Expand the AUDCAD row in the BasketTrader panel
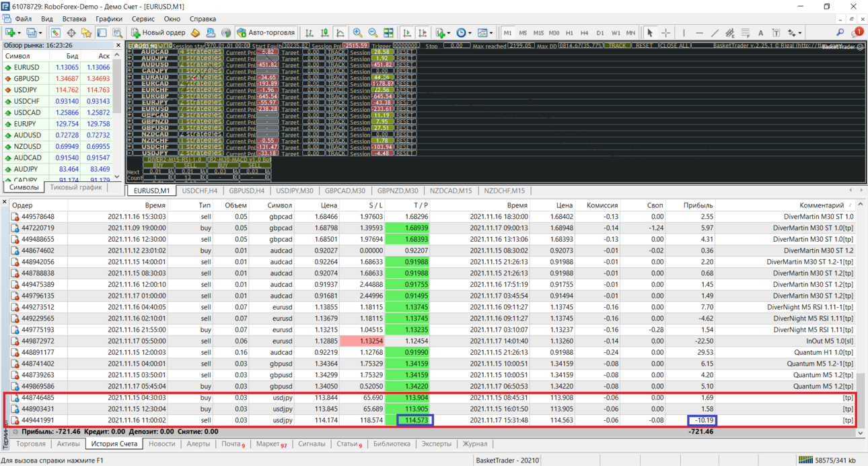868x466 pixels. pos(130,52)
